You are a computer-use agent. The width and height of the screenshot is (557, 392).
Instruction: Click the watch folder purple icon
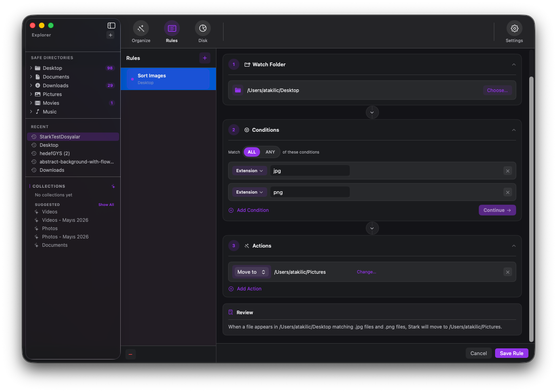click(x=238, y=90)
